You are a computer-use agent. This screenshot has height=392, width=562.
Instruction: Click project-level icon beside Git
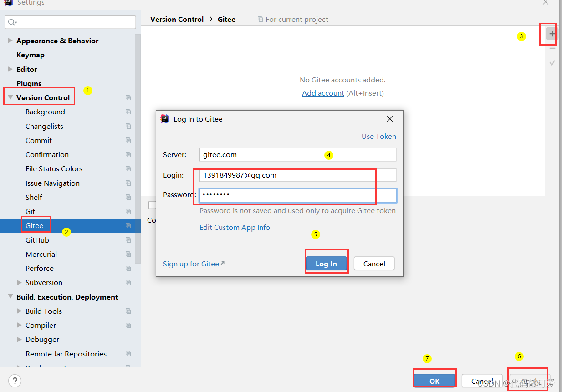[128, 212]
